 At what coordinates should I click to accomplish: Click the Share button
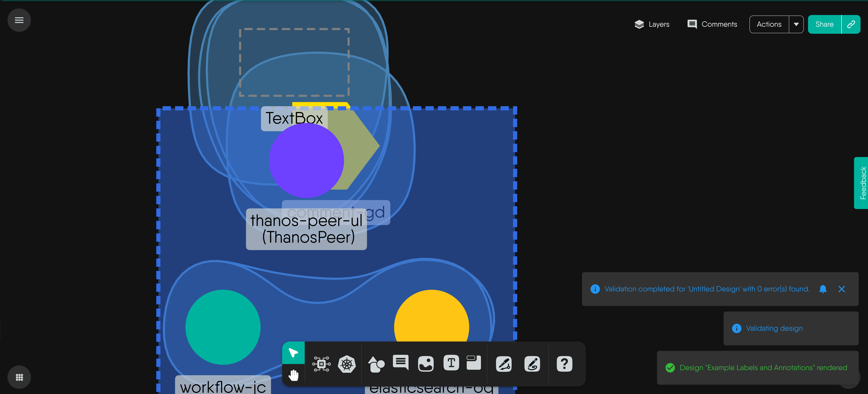[824, 24]
